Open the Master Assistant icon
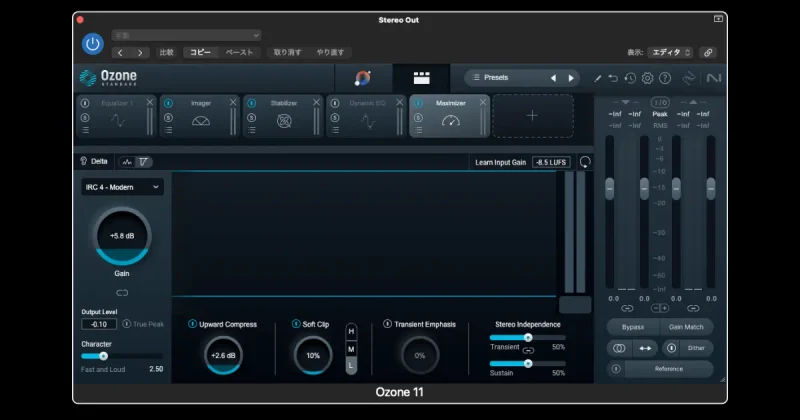800x420 pixels. tap(363, 78)
